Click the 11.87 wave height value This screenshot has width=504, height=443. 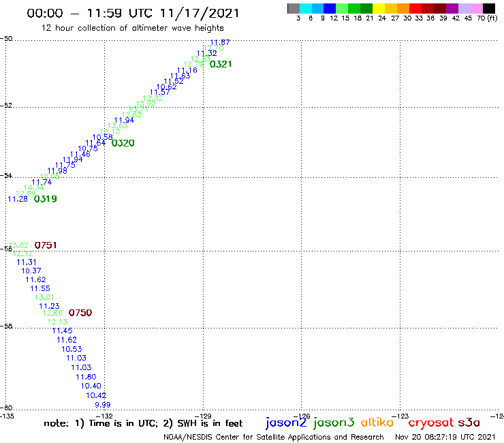pyautogui.click(x=220, y=42)
